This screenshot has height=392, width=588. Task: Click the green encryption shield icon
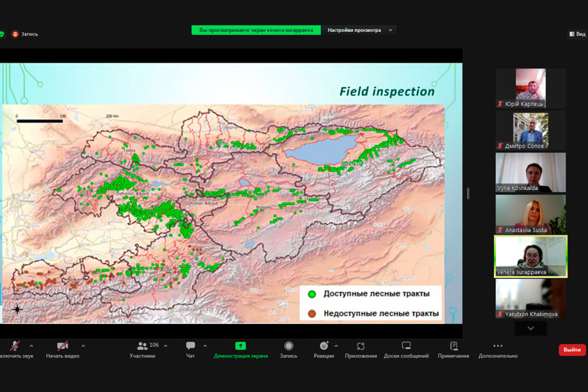(2, 34)
